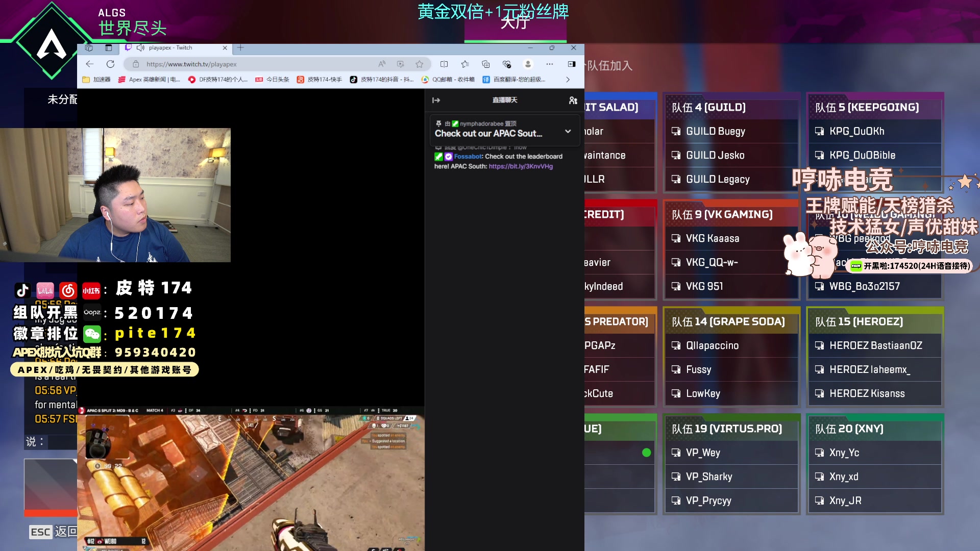This screenshot has width=980, height=551.
Task: Open 加速器 bookmarks folder
Action: (96, 80)
